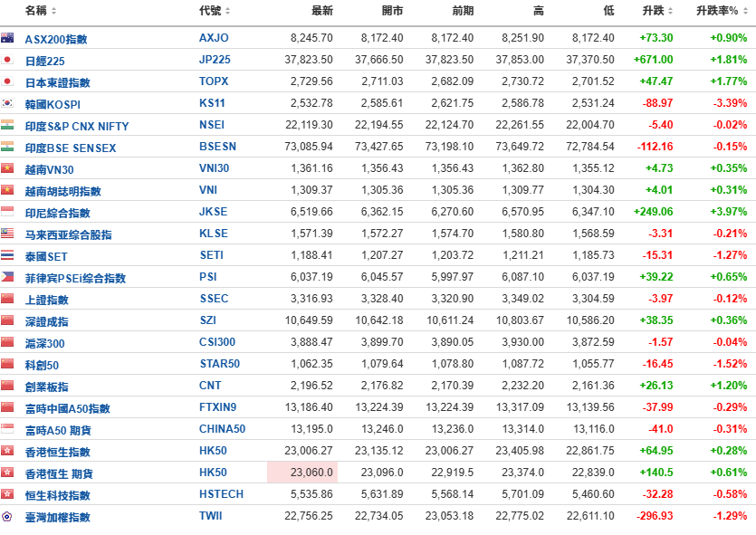756x535 pixels.
Task: Open the 印尼綜合指數 link
Action: [x=57, y=213]
